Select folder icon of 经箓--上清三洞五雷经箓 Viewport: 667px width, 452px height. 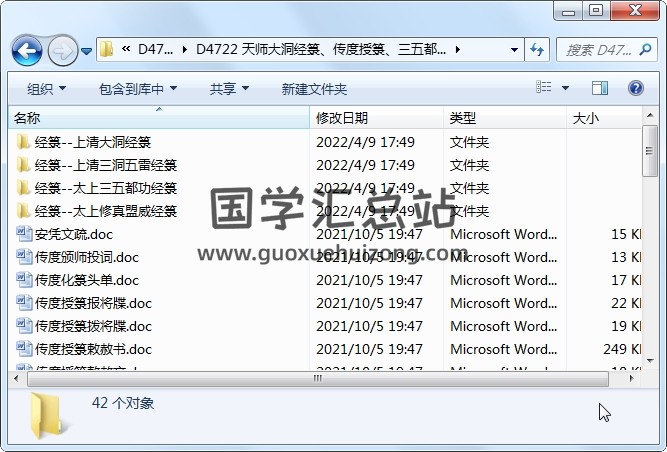point(23,165)
